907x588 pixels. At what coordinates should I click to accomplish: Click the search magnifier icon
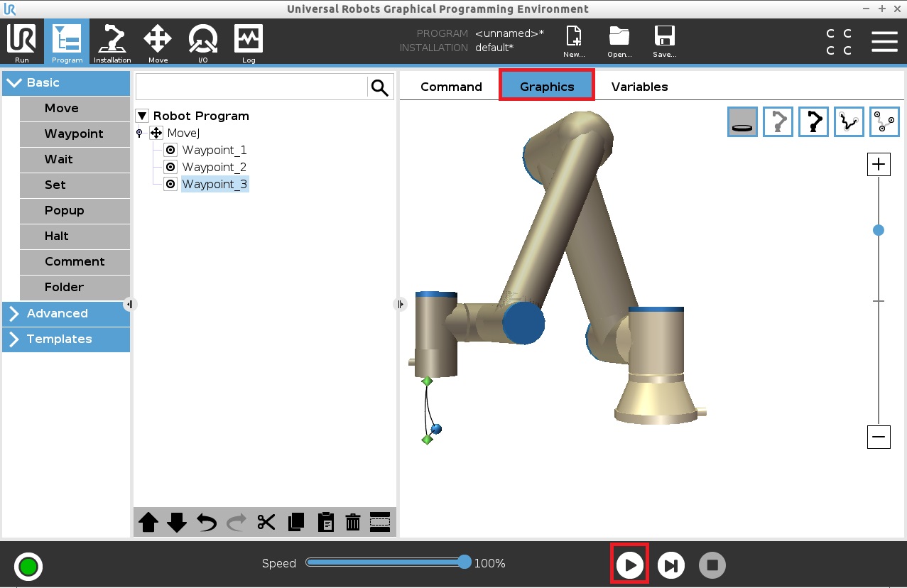380,87
